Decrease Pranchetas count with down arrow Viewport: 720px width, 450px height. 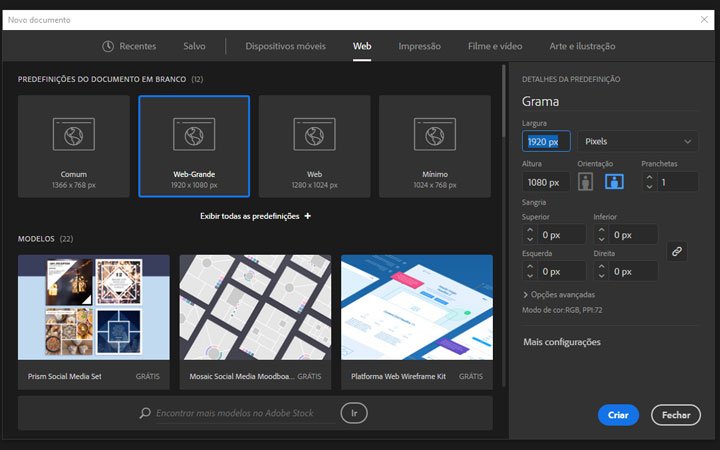(649, 186)
